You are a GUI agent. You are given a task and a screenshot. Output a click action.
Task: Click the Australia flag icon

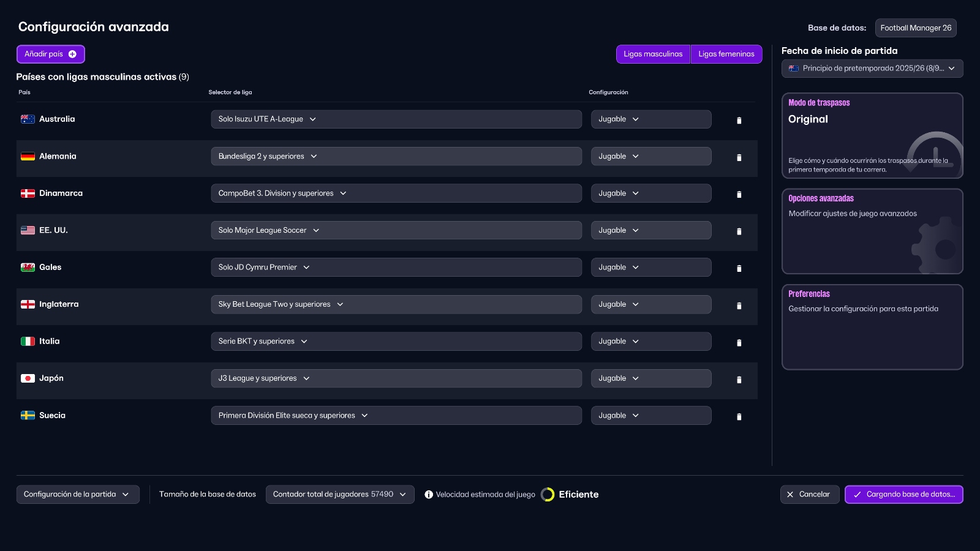(x=28, y=119)
